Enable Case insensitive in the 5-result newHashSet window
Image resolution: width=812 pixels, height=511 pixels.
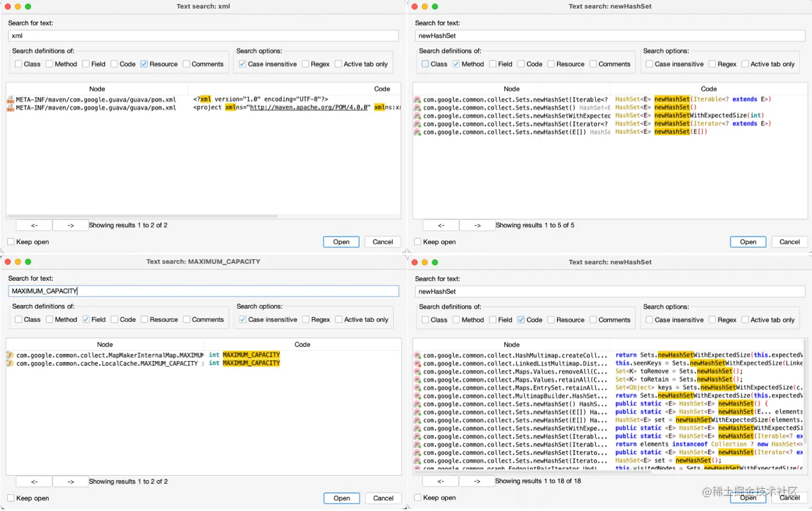pos(649,64)
